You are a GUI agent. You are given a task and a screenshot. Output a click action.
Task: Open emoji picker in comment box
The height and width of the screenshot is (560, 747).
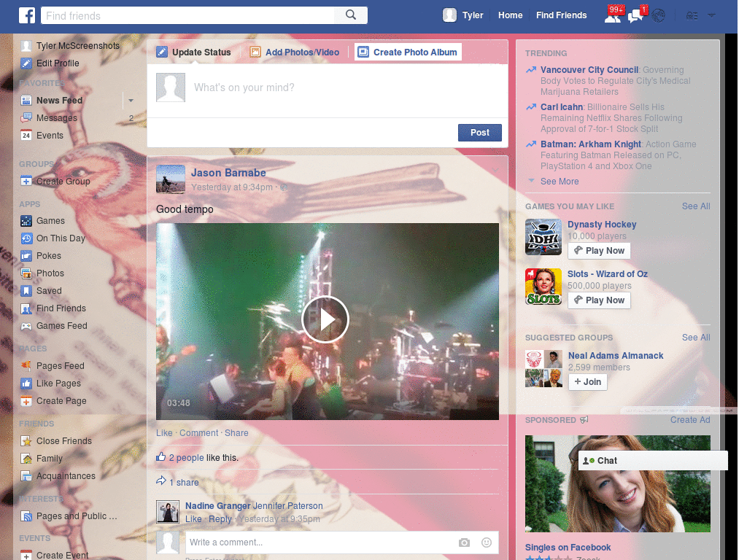[487, 542]
